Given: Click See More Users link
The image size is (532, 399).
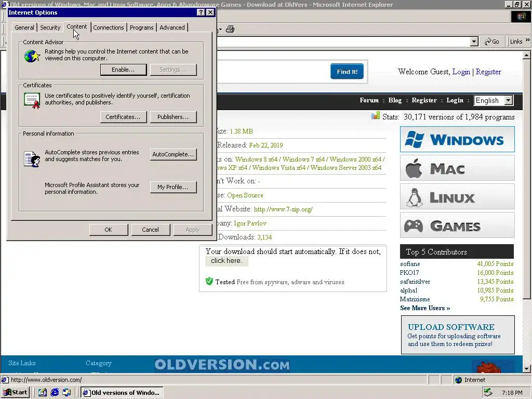Looking at the screenshot, I should click(x=425, y=308).
